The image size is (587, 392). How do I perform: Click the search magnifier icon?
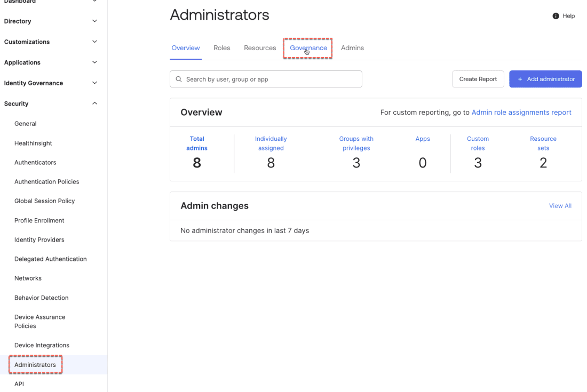pyautogui.click(x=179, y=79)
